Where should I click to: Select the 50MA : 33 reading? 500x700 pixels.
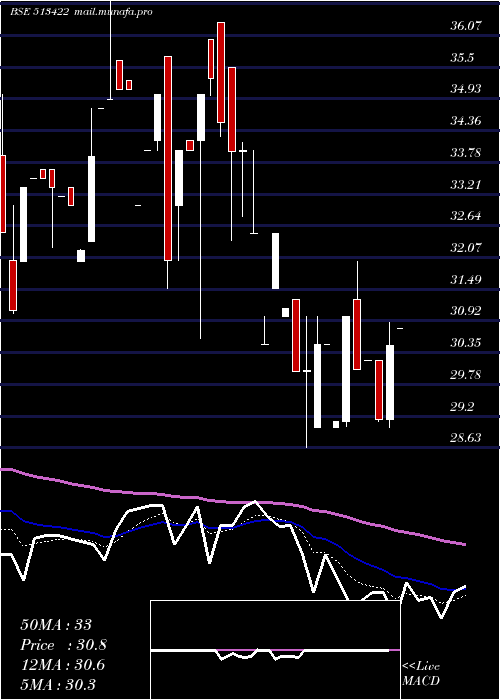pos(56,625)
